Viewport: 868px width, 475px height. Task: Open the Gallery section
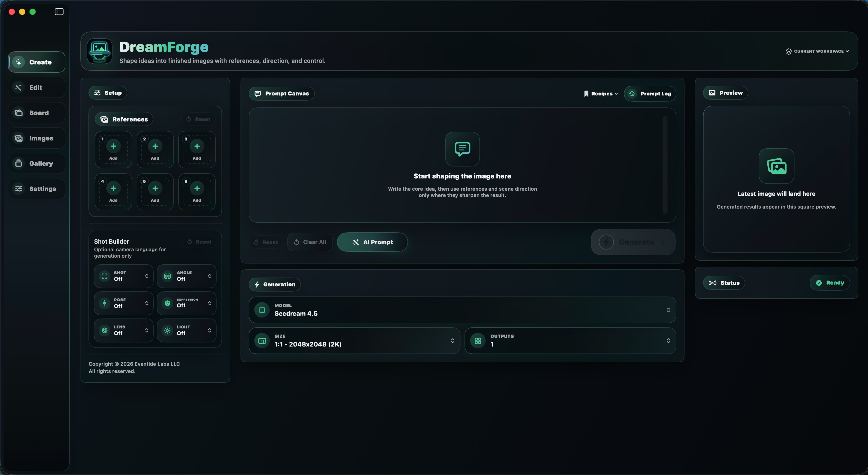37,163
